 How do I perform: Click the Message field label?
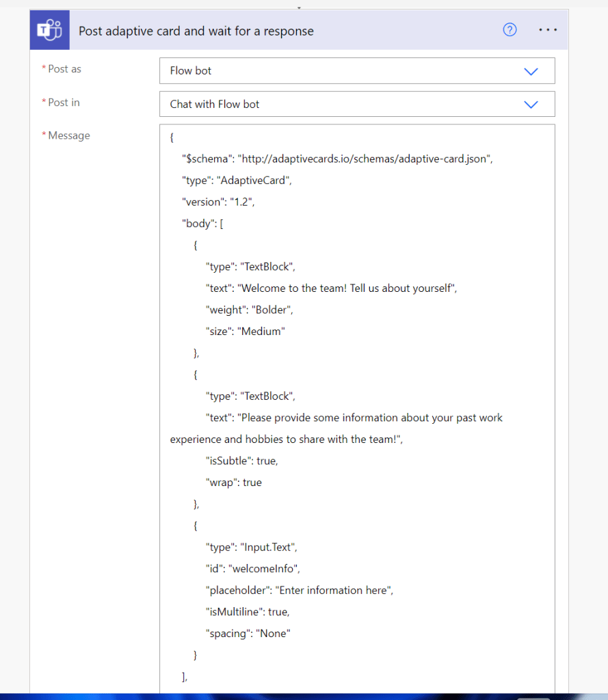(x=68, y=135)
